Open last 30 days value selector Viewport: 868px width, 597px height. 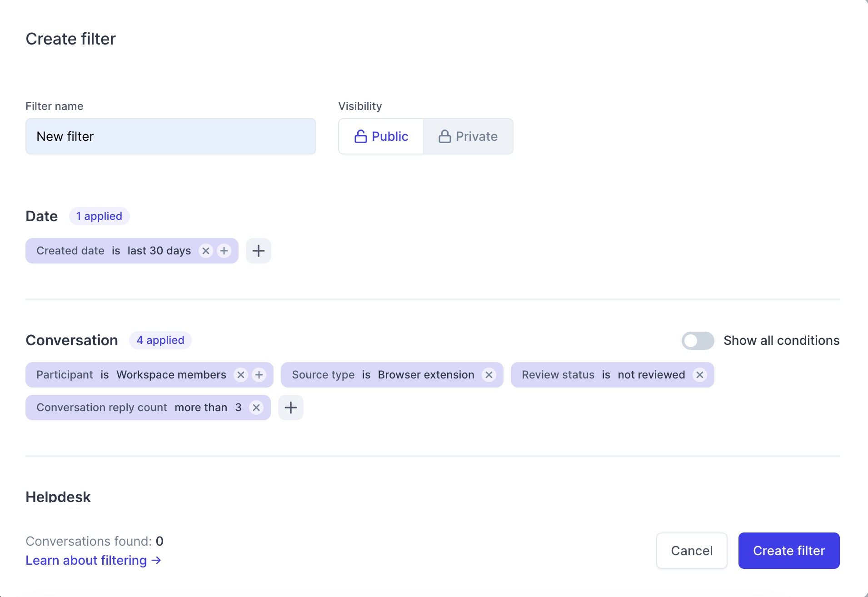tap(159, 251)
